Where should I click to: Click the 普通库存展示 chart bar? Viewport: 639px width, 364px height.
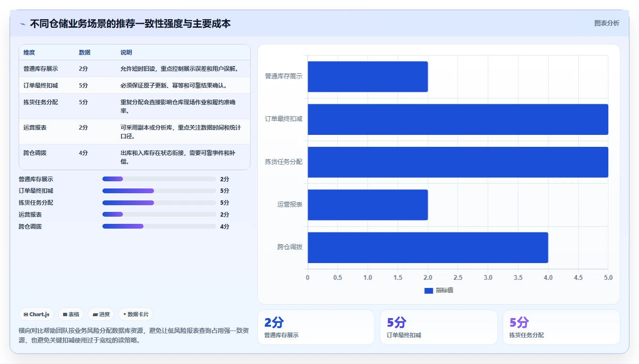pos(368,77)
